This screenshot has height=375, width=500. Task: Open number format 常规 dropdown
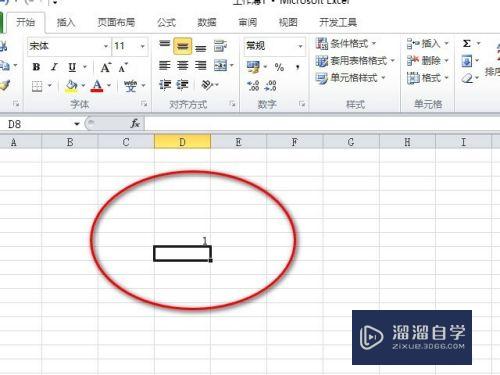pos(300,46)
